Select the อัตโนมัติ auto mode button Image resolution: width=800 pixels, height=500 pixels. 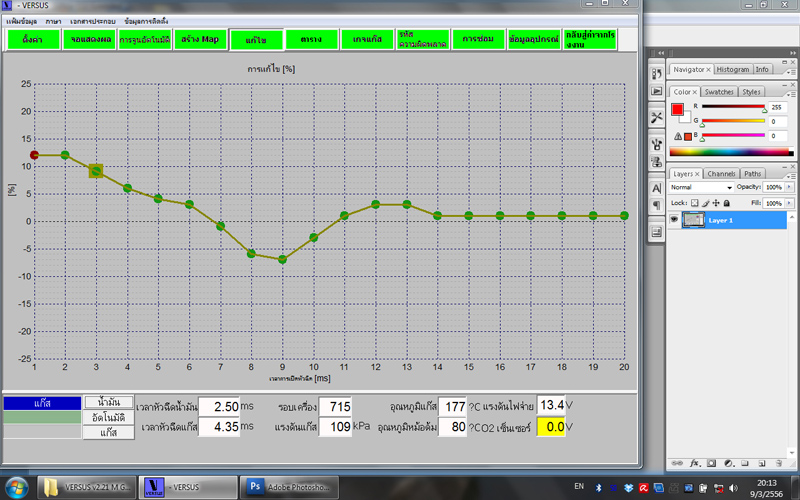[x=109, y=417]
